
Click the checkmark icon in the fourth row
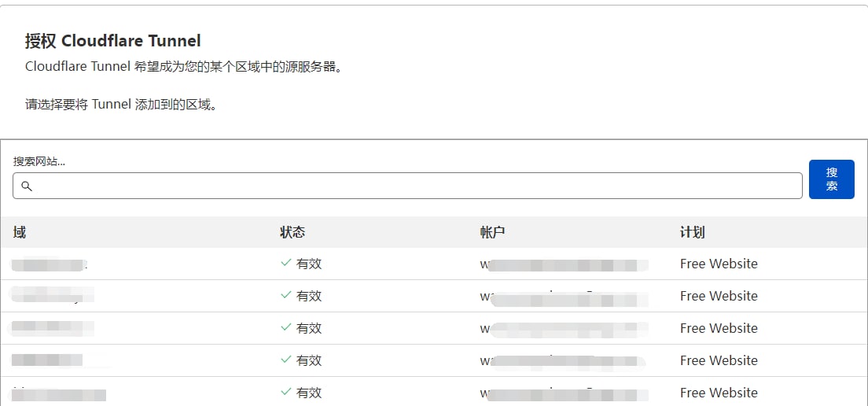286,360
